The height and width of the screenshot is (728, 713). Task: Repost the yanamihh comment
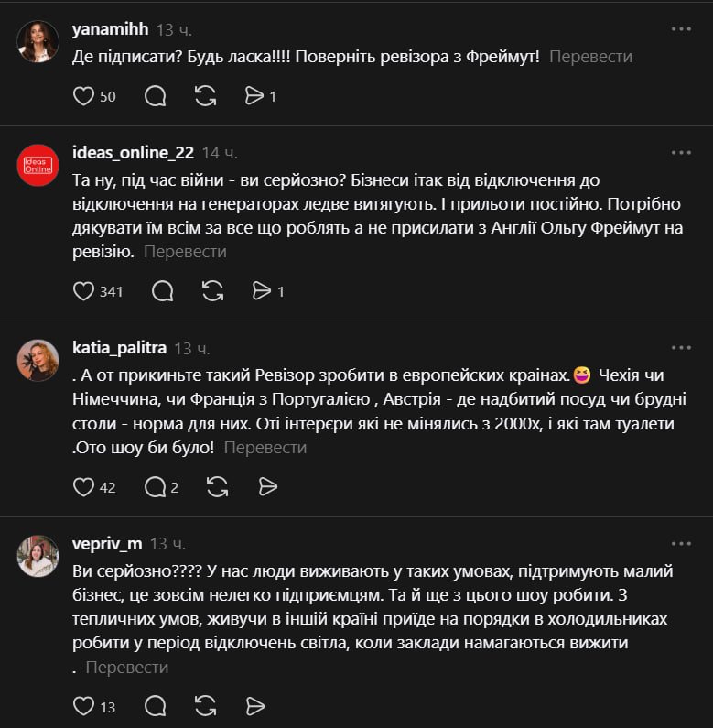point(206,96)
